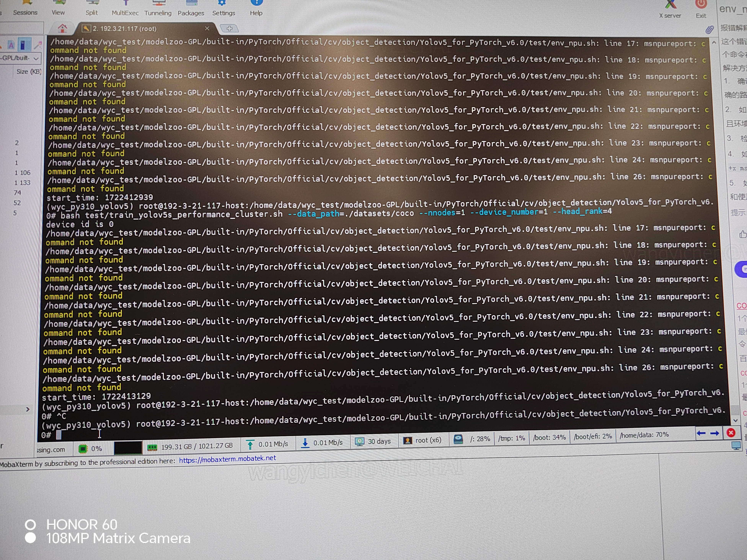Click the red X status bar button
Image resolution: width=747 pixels, height=560 pixels.
coord(731,433)
